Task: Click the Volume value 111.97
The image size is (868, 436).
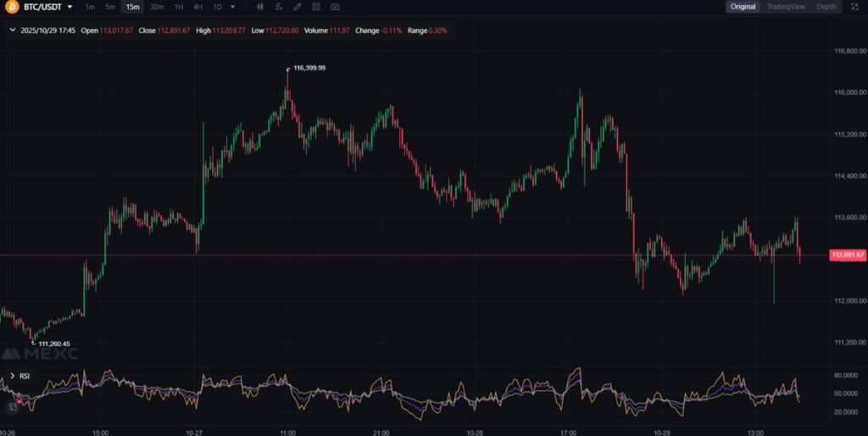Action: tap(339, 31)
